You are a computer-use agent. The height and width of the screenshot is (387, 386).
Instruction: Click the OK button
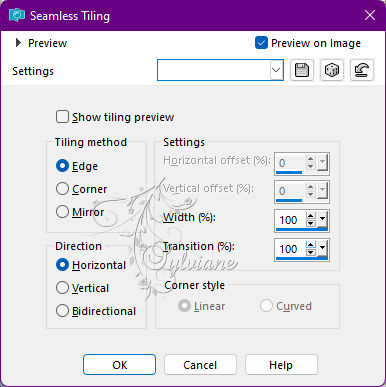tap(119, 365)
